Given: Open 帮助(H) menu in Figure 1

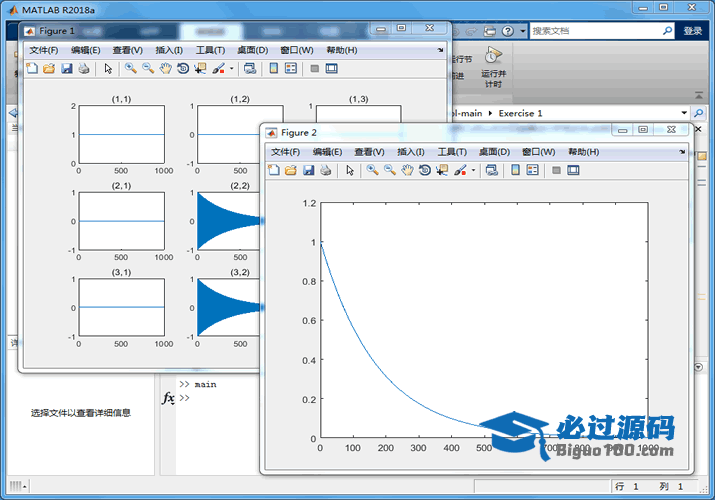Looking at the screenshot, I should (342, 50).
